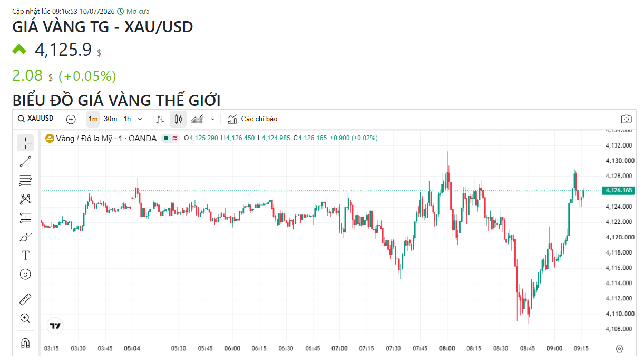Screen dimensions: 644x361
Task: Take a chart snapshot with camera icon
Action: coord(626,119)
